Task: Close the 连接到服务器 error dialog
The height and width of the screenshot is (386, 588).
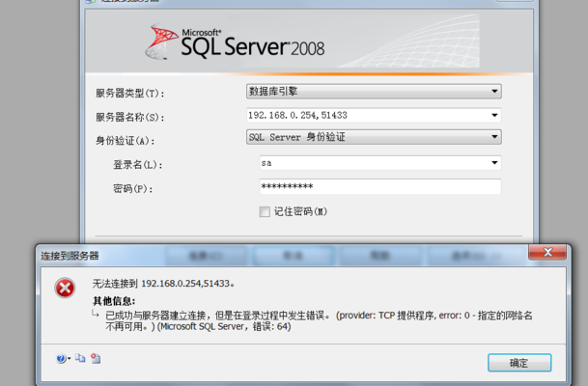Action: coord(547,252)
